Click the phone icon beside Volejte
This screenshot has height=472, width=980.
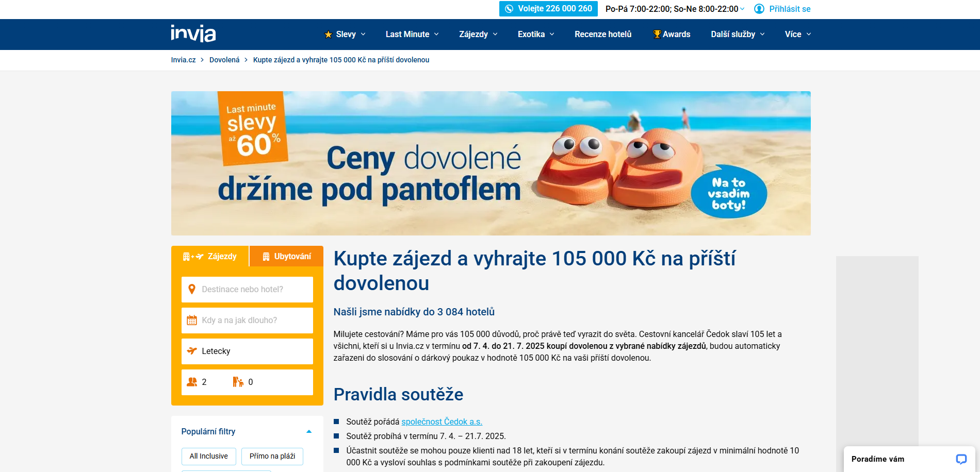pos(509,9)
